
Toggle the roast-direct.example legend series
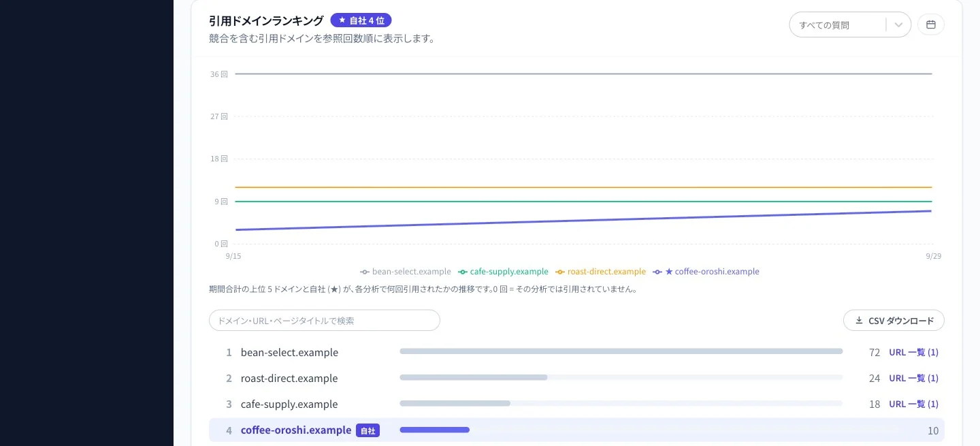pyautogui.click(x=601, y=272)
